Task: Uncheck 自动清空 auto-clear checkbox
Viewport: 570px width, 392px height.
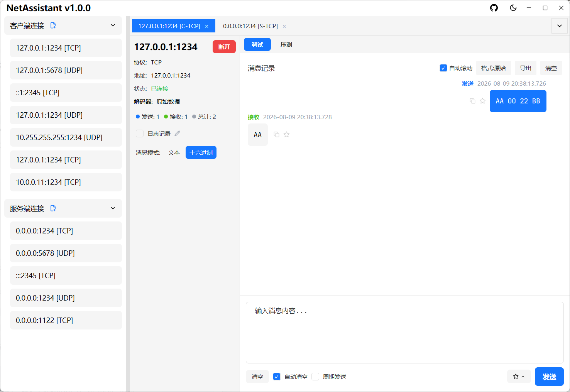Action: 277,377
